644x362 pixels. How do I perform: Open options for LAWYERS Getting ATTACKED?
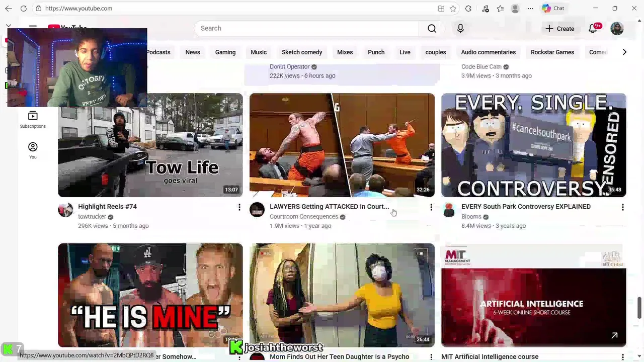pos(431,207)
